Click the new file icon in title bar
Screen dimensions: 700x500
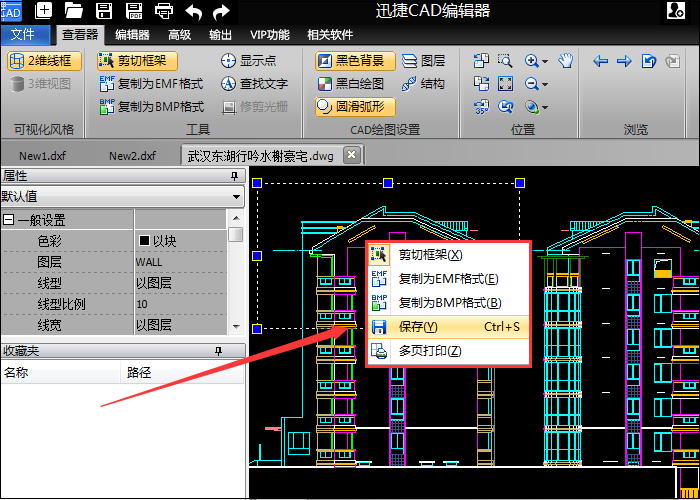[43, 11]
